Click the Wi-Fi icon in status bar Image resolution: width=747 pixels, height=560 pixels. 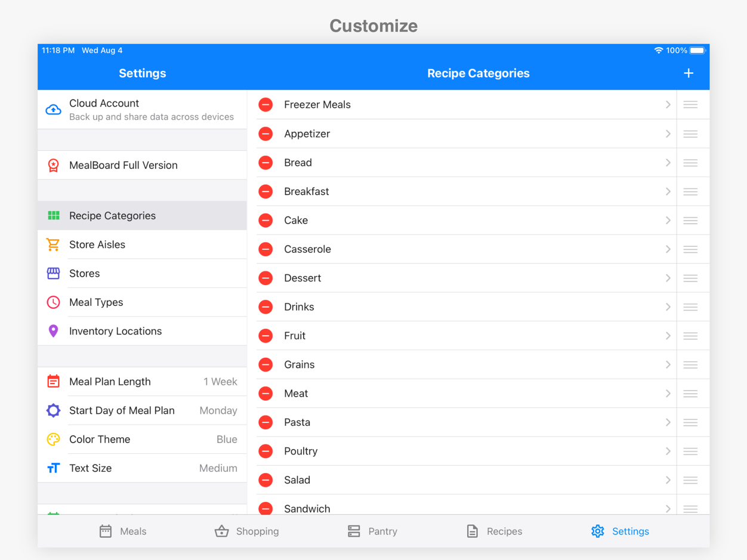(x=659, y=51)
